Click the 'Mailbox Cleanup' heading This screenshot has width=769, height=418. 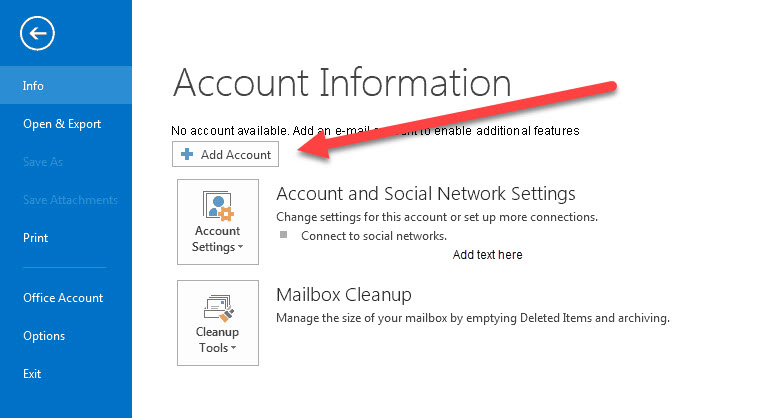pos(344,295)
